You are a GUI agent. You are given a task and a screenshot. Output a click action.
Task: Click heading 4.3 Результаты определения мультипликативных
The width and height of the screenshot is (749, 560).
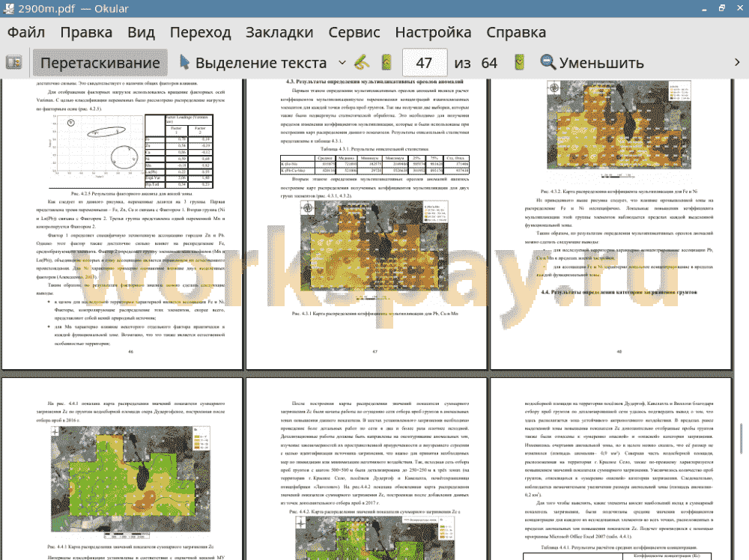[x=375, y=82]
